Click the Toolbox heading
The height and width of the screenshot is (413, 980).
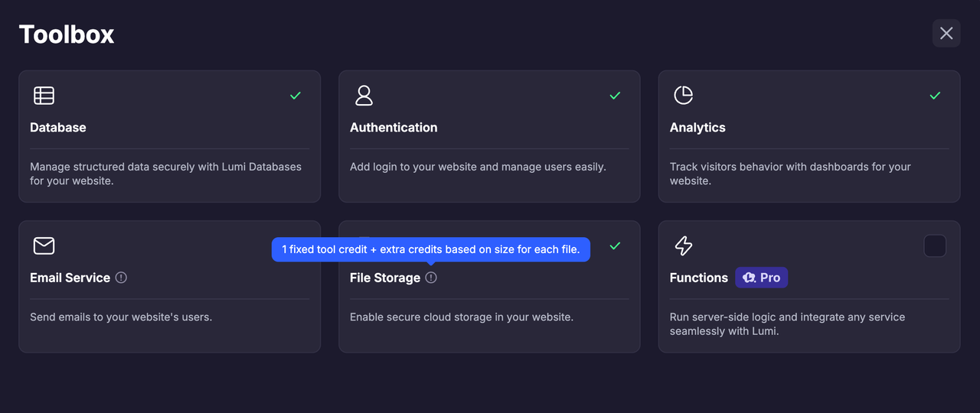(x=67, y=34)
